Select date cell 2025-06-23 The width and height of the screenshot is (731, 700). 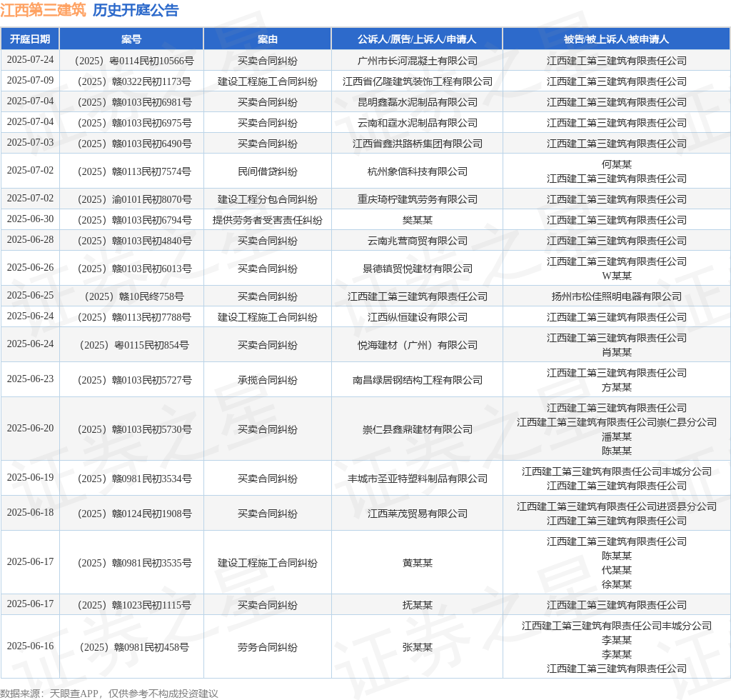click(x=30, y=379)
